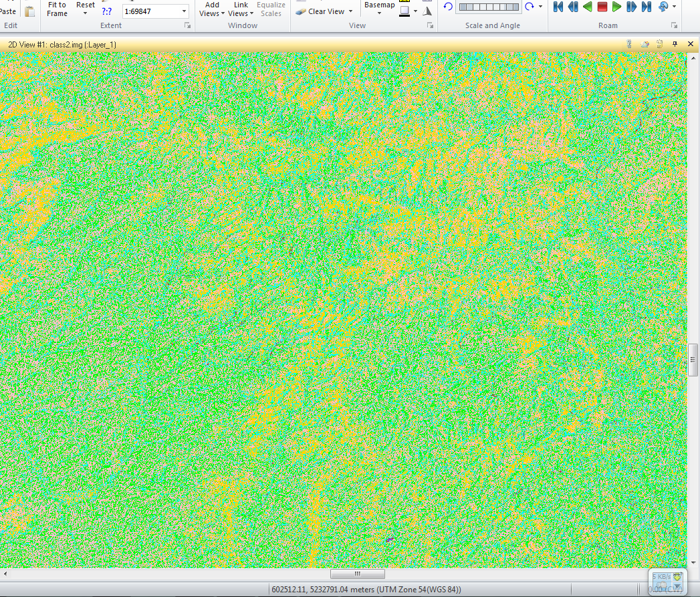Expand the Reset dropdown arrow
Viewport: 700px width, 597px height.
pyautogui.click(x=84, y=12)
